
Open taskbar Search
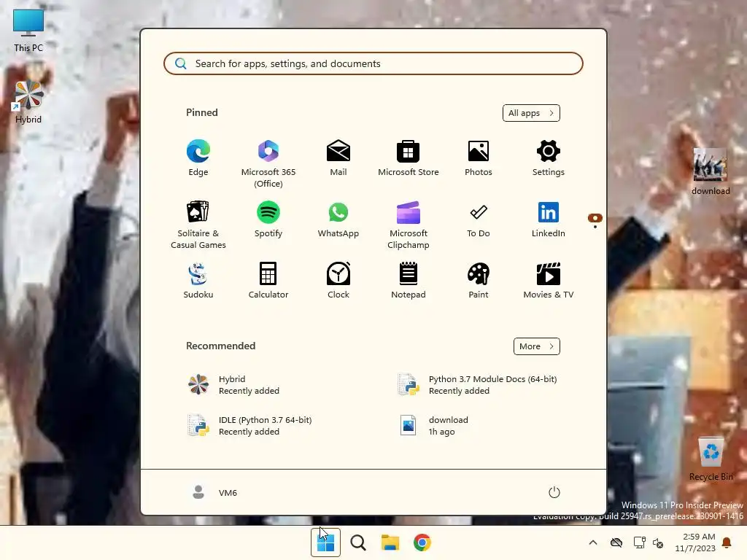[x=357, y=542]
